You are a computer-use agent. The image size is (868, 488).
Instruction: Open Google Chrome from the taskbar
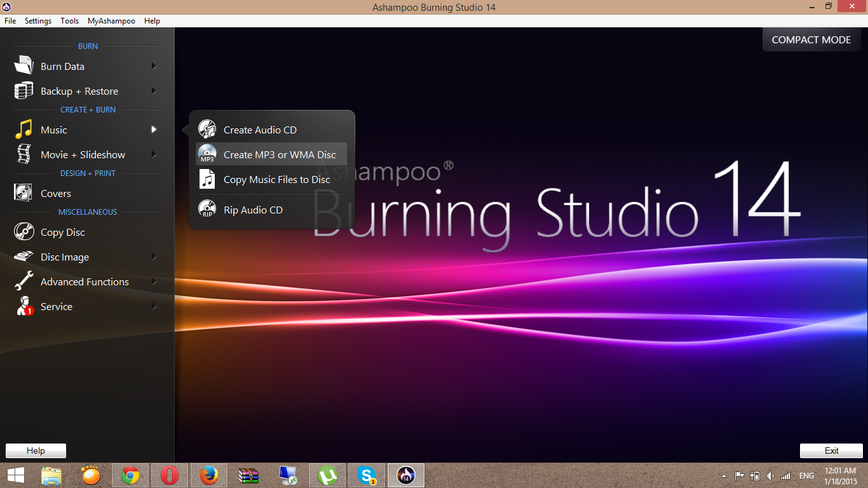tap(131, 475)
